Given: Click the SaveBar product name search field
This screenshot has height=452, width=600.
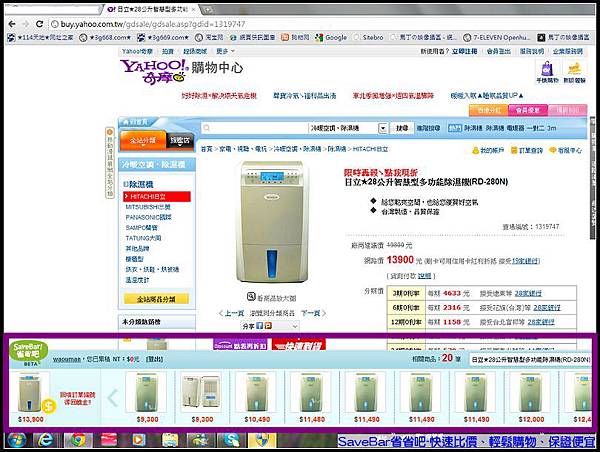Looking at the screenshot, I should (530, 360).
